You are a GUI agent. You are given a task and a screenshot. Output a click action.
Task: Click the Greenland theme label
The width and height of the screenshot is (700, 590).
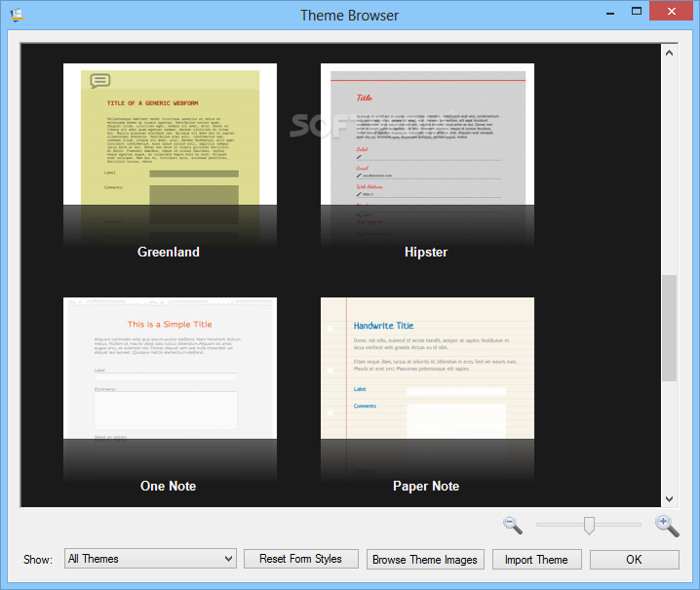[169, 252]
